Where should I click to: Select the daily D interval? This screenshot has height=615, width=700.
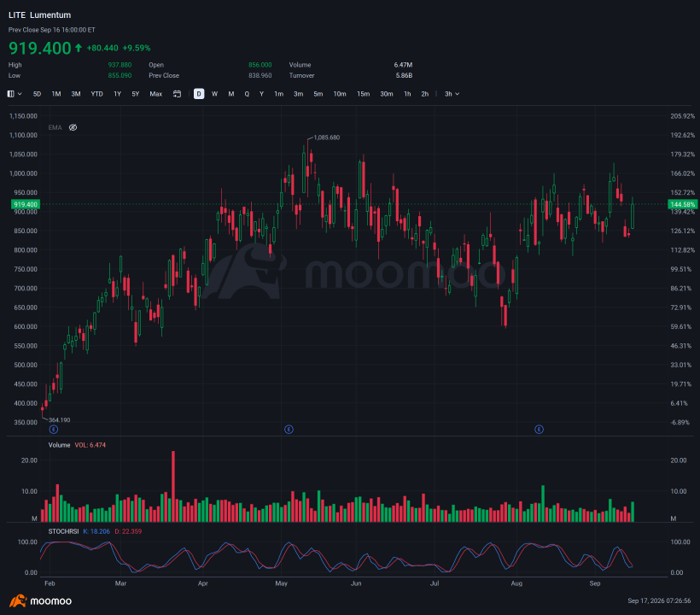pyautogui.click(x=199, y=94)
